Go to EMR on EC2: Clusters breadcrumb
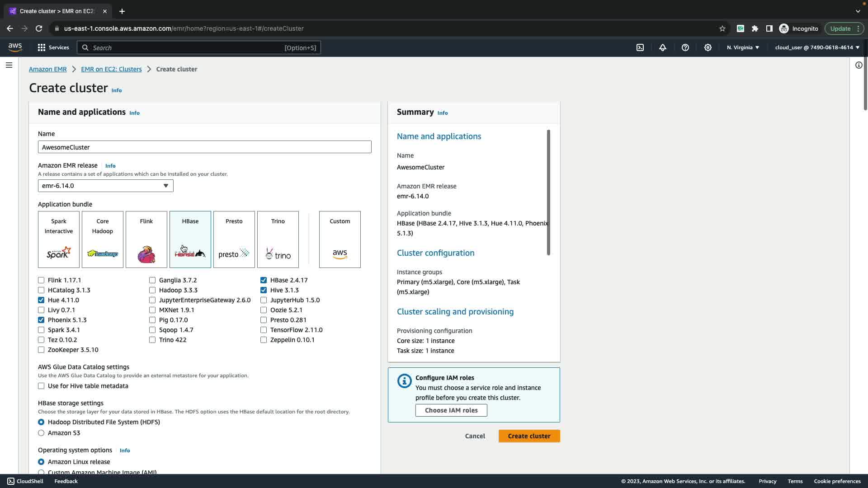 click(111, 69)
